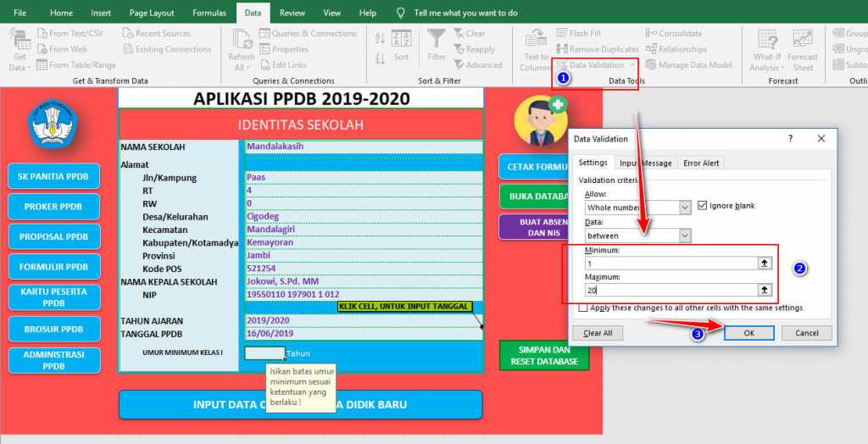This screenshot has height=444, width=868.
Task: Click the lightbulb Tell me icon
Action: 401,13
